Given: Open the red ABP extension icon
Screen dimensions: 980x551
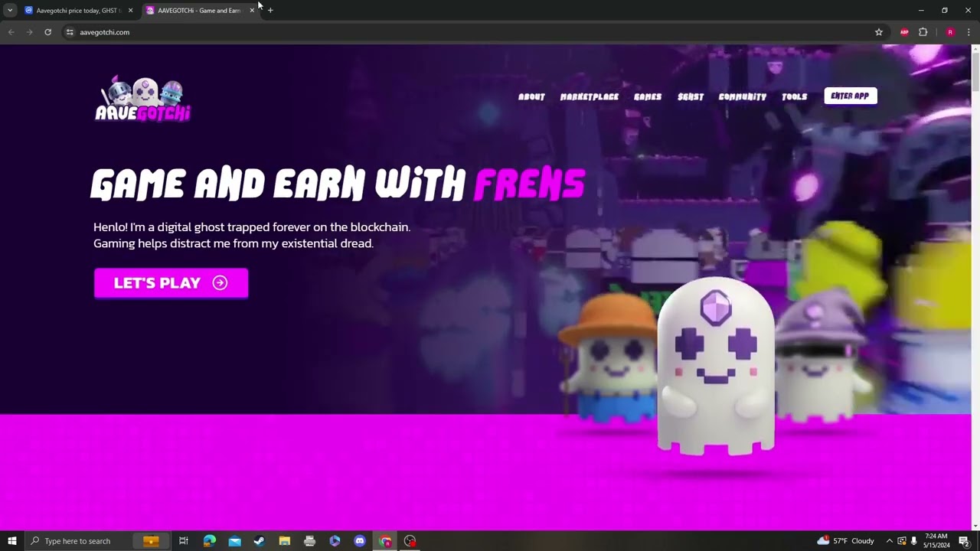Looking at the screenshot, I should [x=904, y=32].
